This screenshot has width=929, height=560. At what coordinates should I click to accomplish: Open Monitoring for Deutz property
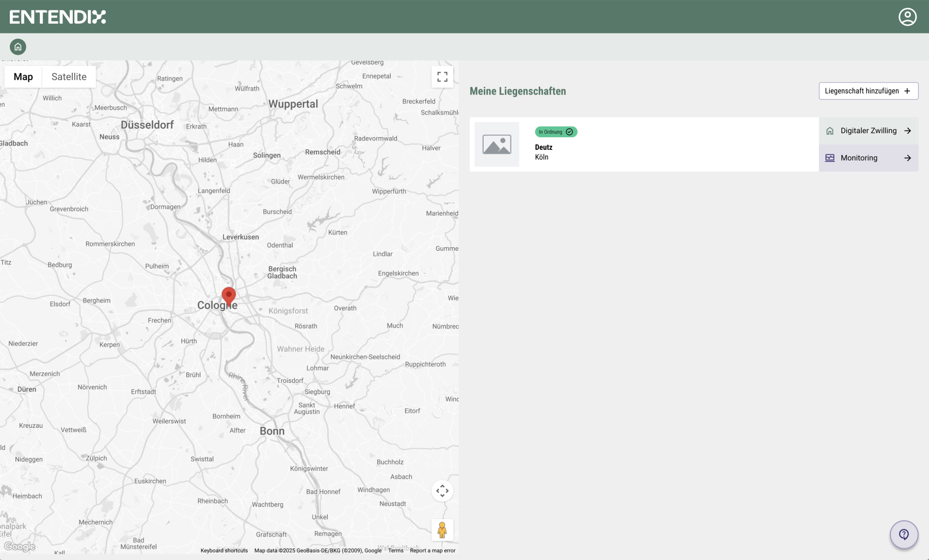pyautogui.click(x=869, y=158)
